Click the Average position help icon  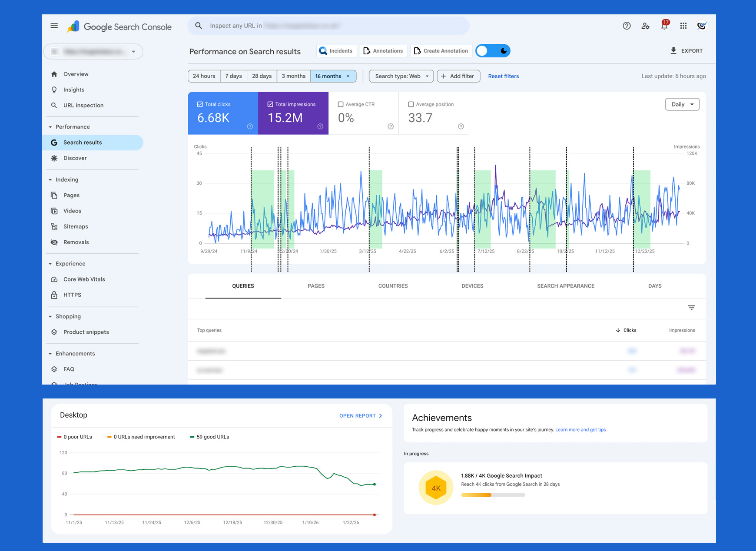tap(461, 126)
